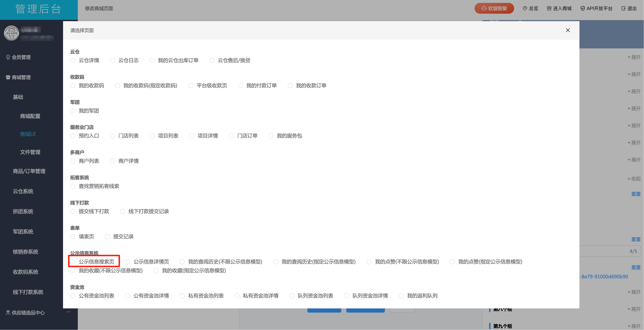The image size is (644, 330).
Task: Select 公有资金池列表 radio option
Action: pos(73,296)
